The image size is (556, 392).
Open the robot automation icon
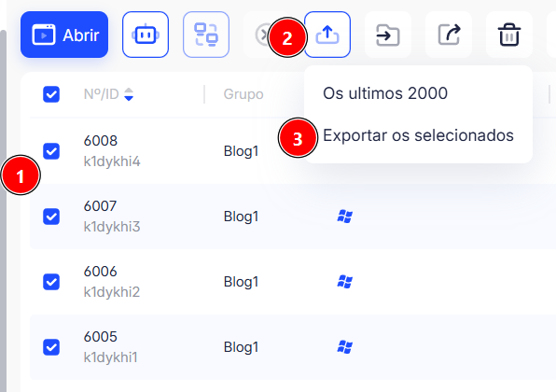point(146,35)
